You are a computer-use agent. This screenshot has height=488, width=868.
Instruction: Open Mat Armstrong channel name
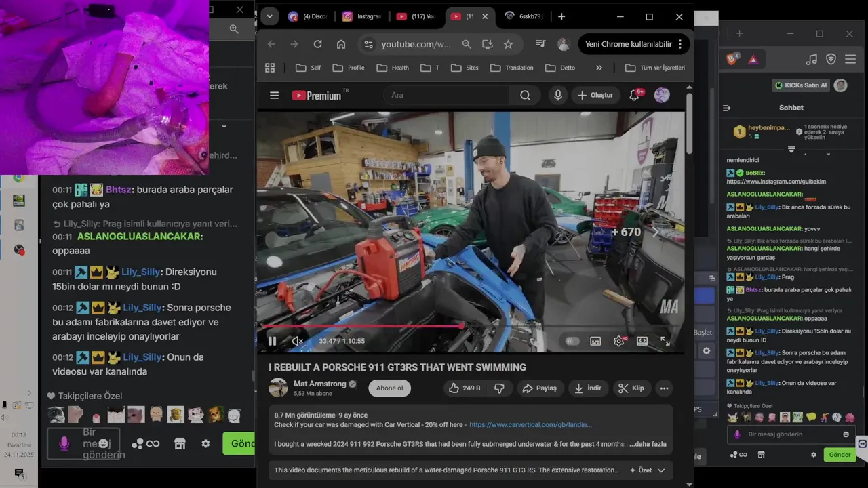click(320, 384)
